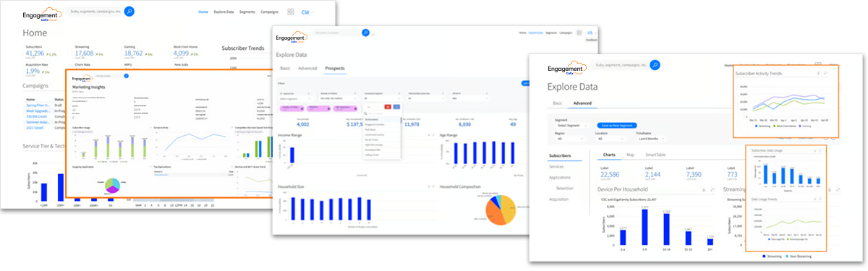Image resolution: width=868 pixels, height=271 pixels.
Task: Open the CW user menu in Home window
Action: (x=308, y=12)
